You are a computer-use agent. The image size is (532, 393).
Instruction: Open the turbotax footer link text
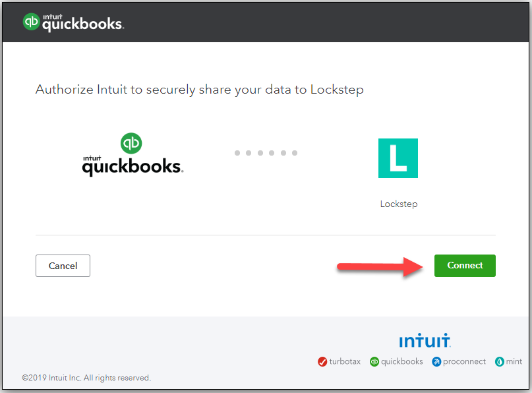click(345, 361)
